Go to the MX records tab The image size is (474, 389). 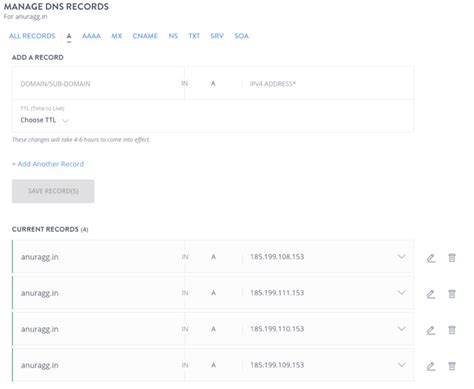pyautogui.click(x=116, y=36)
